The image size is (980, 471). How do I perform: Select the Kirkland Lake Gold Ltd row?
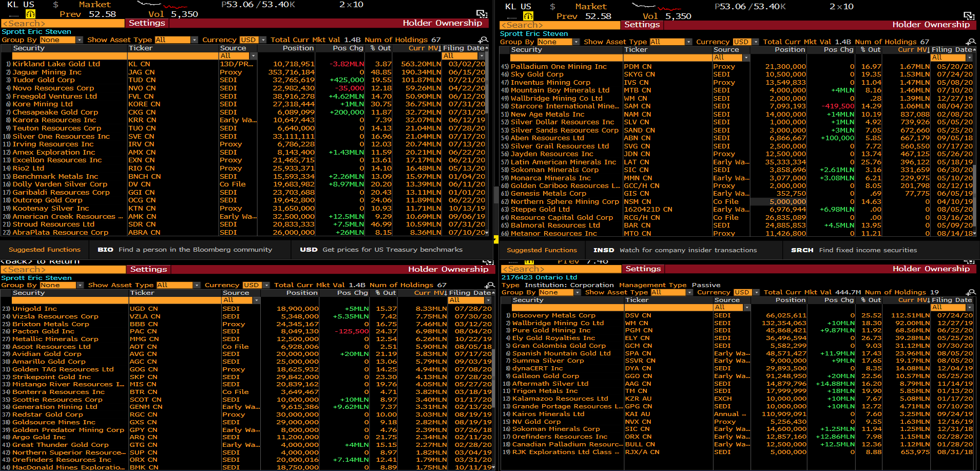(x=243, y=64)
